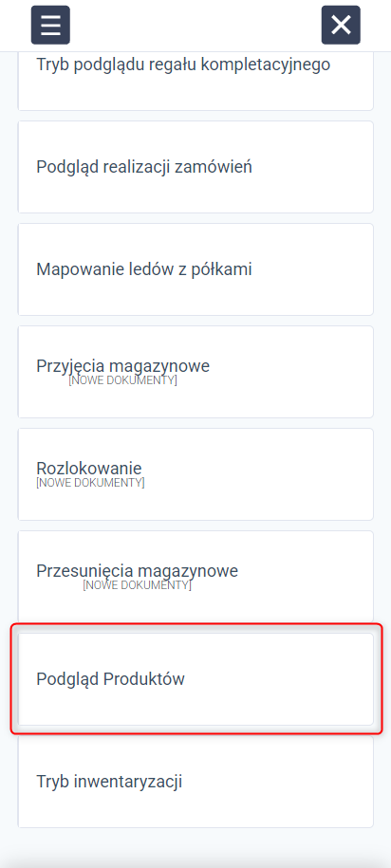Click the 'Mapowanie ledów z półkami' text
This screenshot has height=868, width=391.
coord(144,269)
